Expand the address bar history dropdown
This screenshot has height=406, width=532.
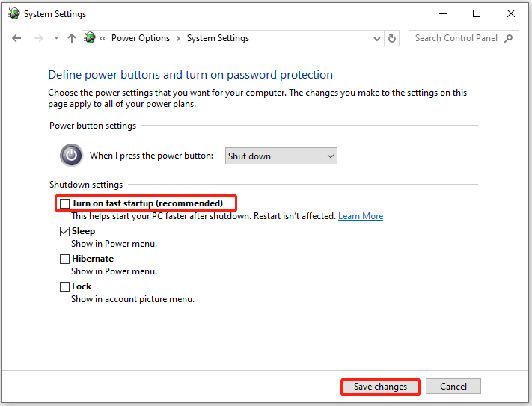click(376, 38)
